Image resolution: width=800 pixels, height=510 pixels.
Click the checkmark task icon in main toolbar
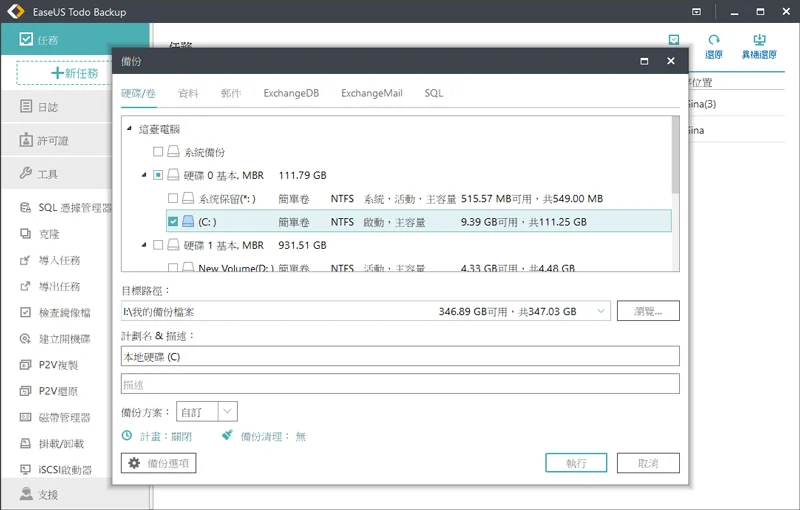(674, 39)
